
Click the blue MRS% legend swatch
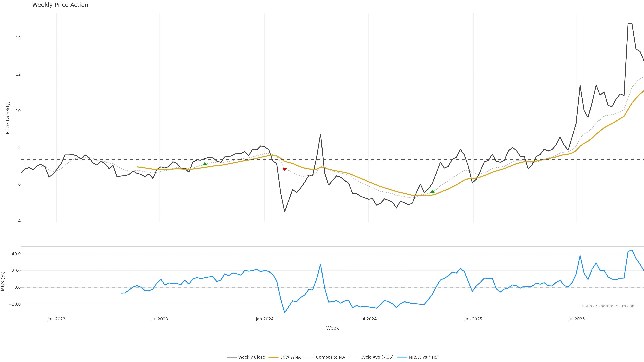click(x=402, y=357)
